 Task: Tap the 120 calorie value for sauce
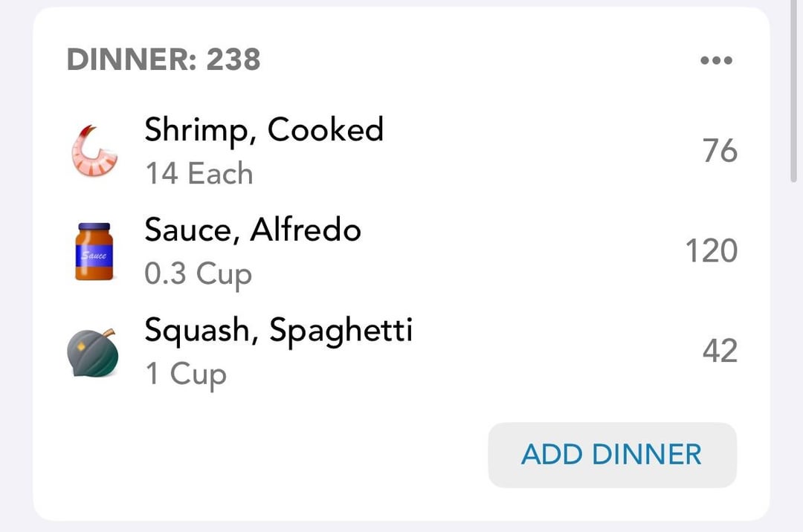tap(712, 251)
